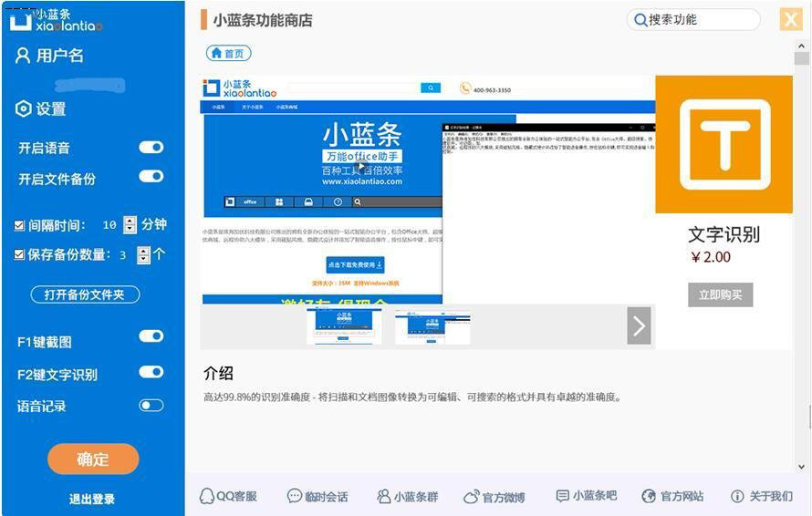This screenshot has height=516, width=812.
Task: Uncheck the 间隔时间 checkbox
Action: (19, 225)
